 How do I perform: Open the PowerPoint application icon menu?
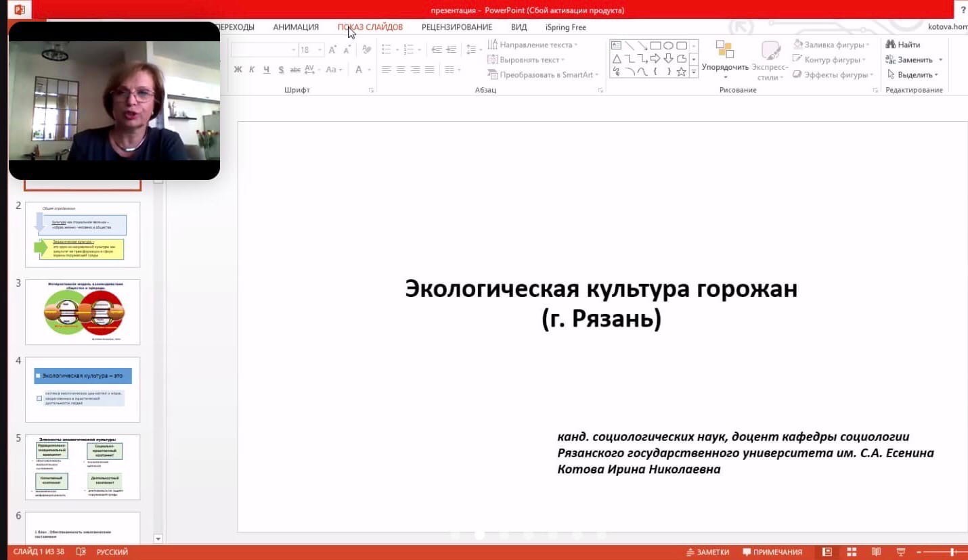tap(20, 9)
